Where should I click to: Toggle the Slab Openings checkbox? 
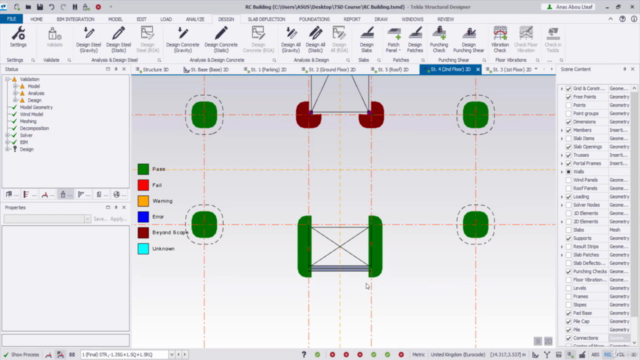(x=569, y=147)
